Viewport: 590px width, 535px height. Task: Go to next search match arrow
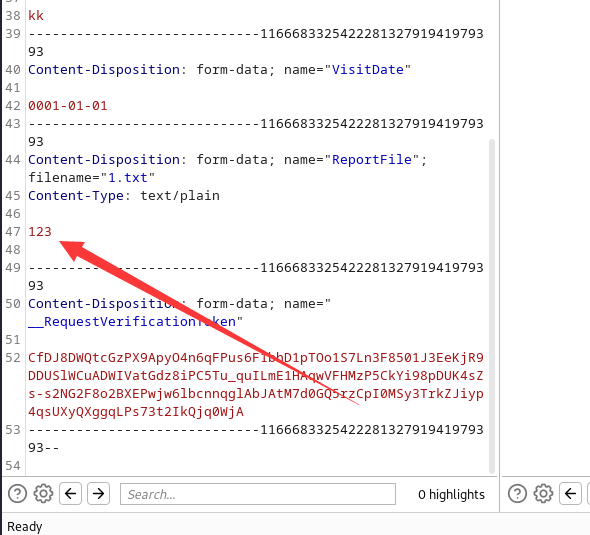[99, 494]
